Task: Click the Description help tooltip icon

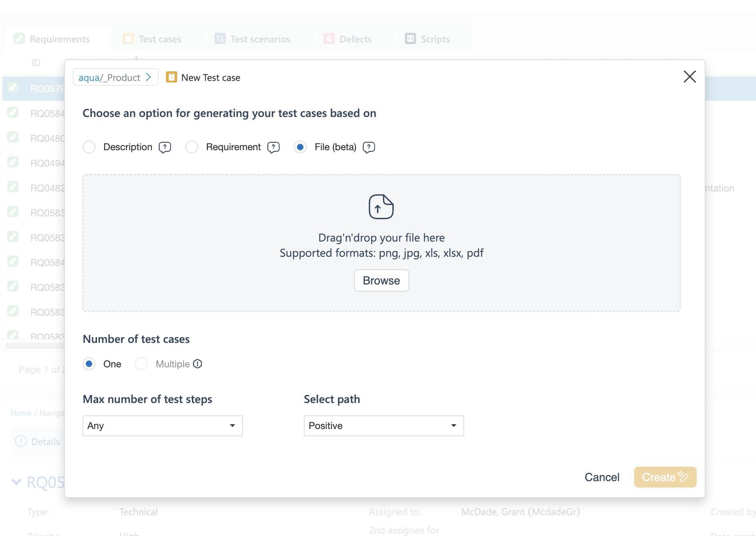Action: [165, 147]
